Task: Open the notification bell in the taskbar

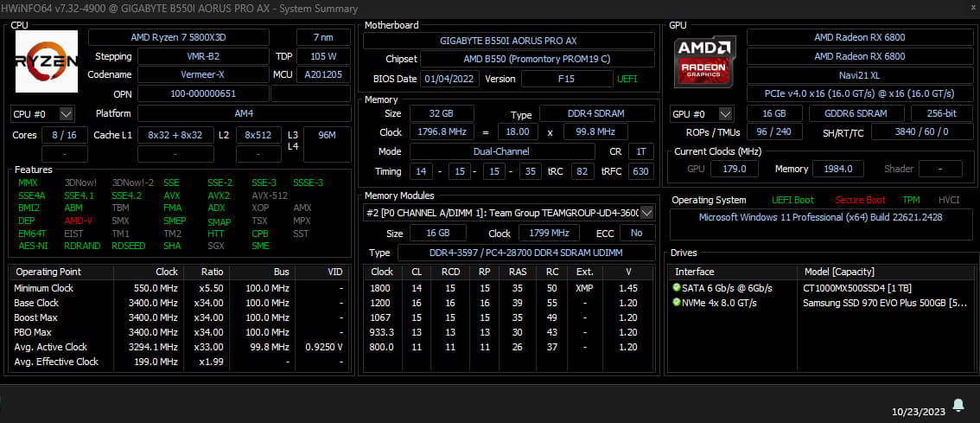Action: pos(958,405)
